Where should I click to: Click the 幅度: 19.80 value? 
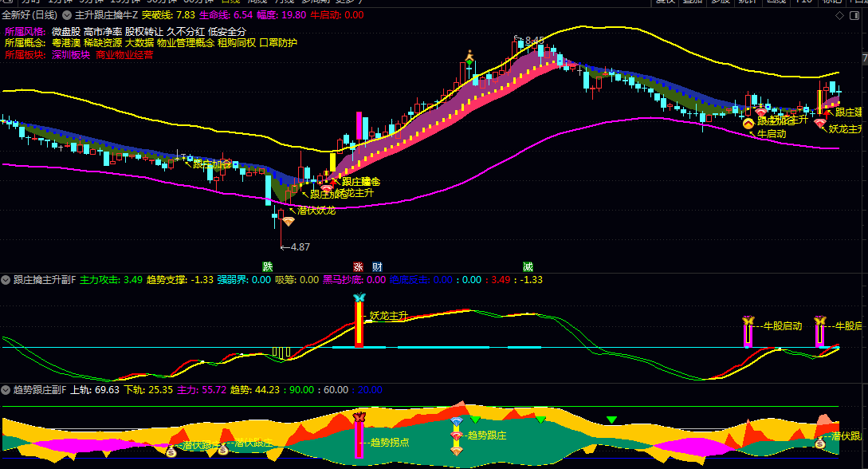click(x=281, y=15)
